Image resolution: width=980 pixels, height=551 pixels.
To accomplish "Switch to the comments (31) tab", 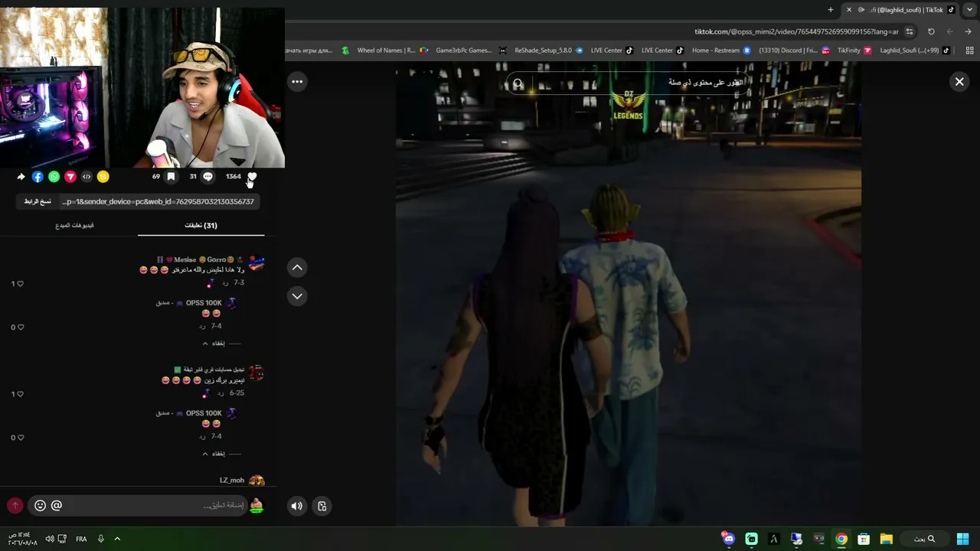I will (201, 225).
